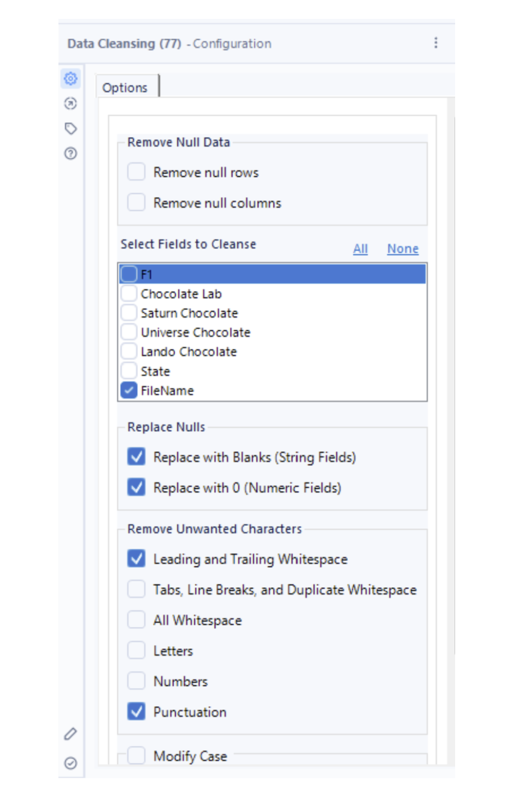This screenshot has height=794, width=532.
Task: Enable the Modify Case option
Action: (x=136, y=756)
